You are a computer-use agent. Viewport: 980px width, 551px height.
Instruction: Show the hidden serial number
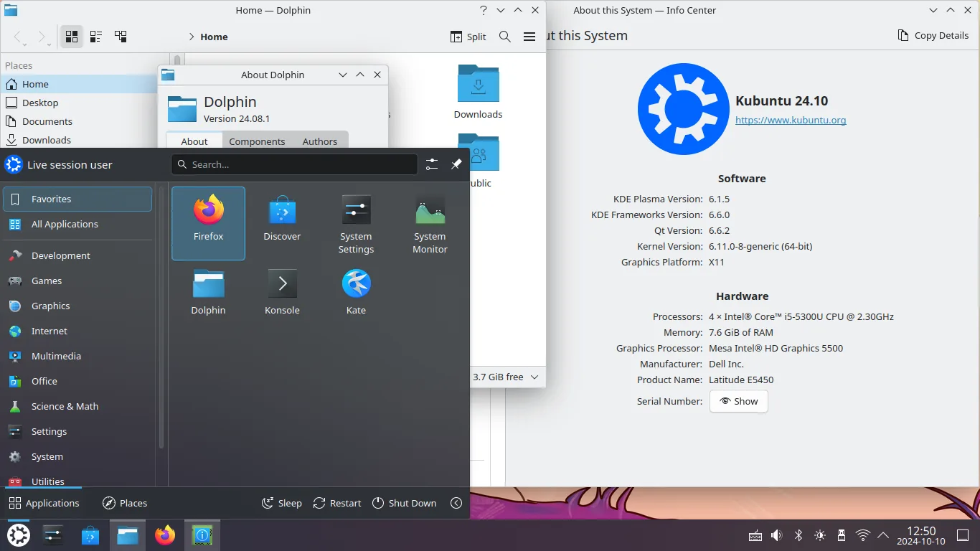[739, 401]
